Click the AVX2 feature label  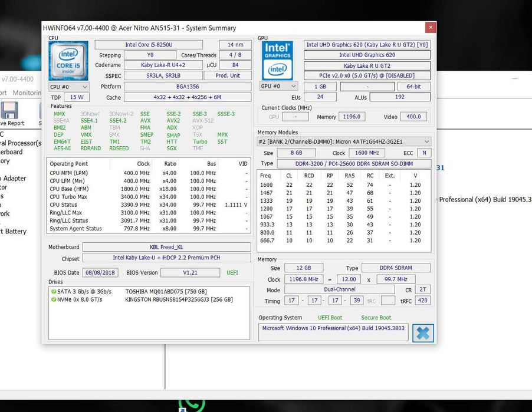(x=173, y=121)
